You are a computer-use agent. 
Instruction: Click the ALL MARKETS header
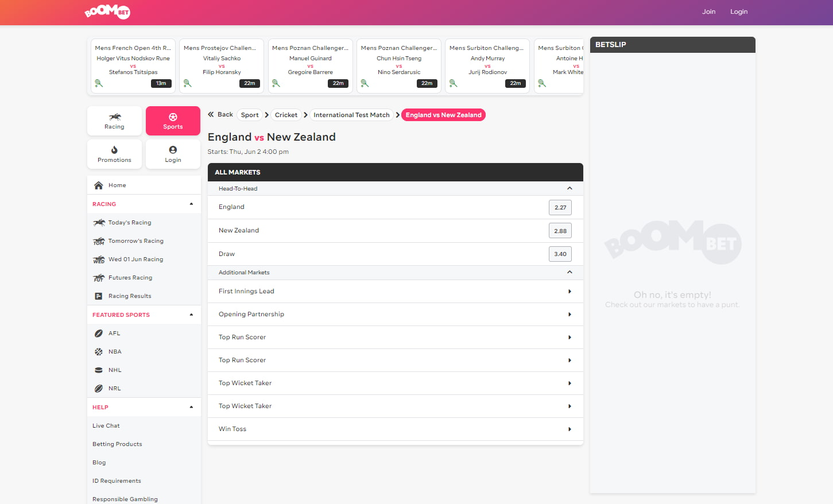[396, 172]
